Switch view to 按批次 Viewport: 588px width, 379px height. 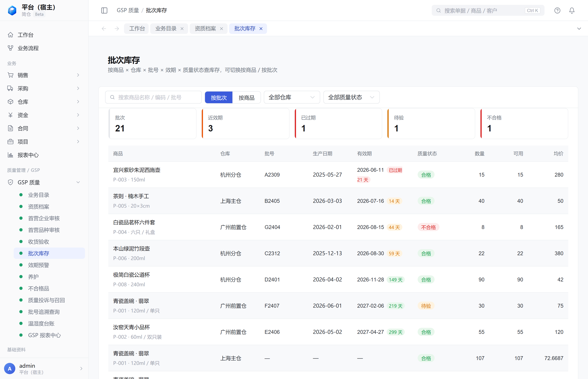pos(218,97)
